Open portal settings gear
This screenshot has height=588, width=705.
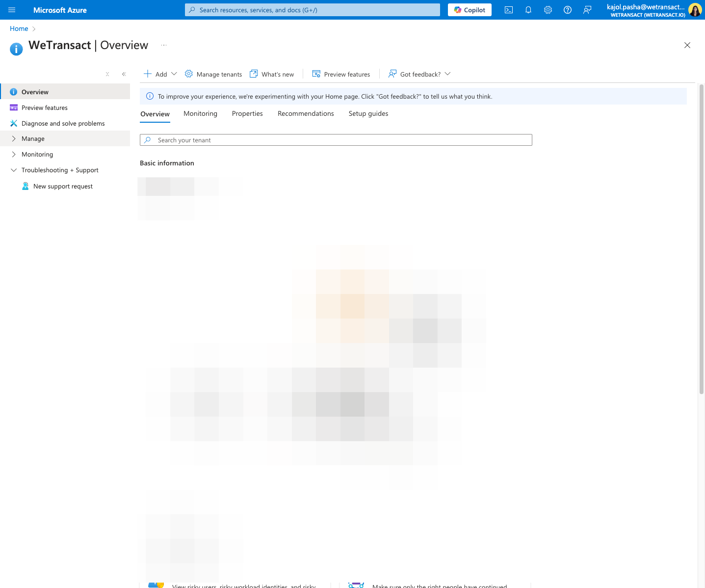(x=548, y=10)
